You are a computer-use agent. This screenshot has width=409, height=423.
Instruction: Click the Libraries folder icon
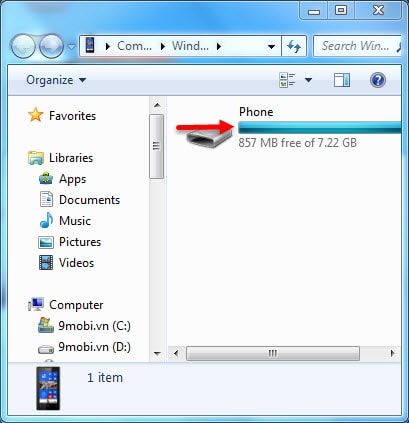click(36, 158)
